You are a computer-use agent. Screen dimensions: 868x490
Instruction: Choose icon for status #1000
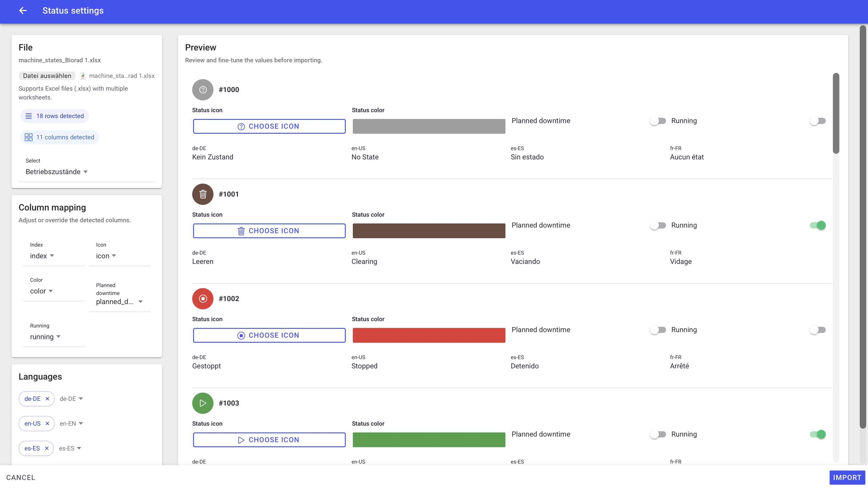(269, 126)
